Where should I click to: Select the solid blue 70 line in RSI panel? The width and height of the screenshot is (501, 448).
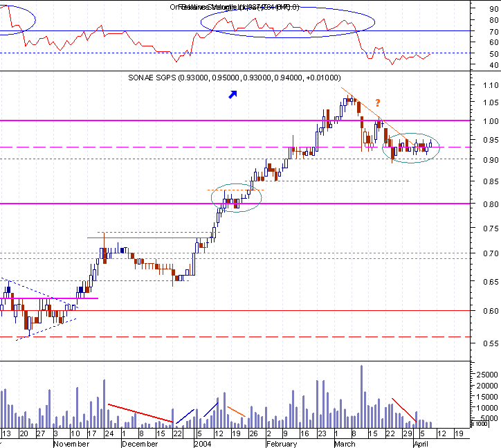(235, 30)
